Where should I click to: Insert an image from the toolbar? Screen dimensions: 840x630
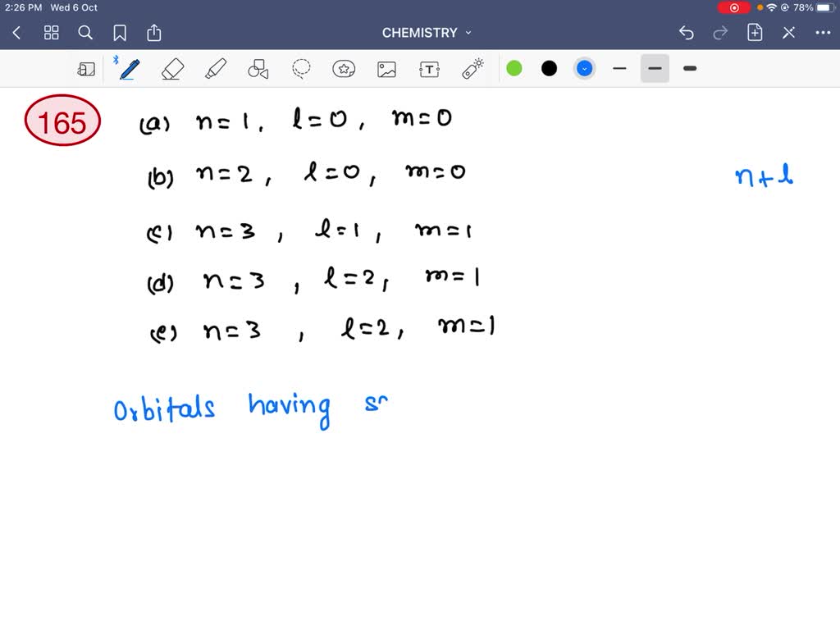coord(386,68)
